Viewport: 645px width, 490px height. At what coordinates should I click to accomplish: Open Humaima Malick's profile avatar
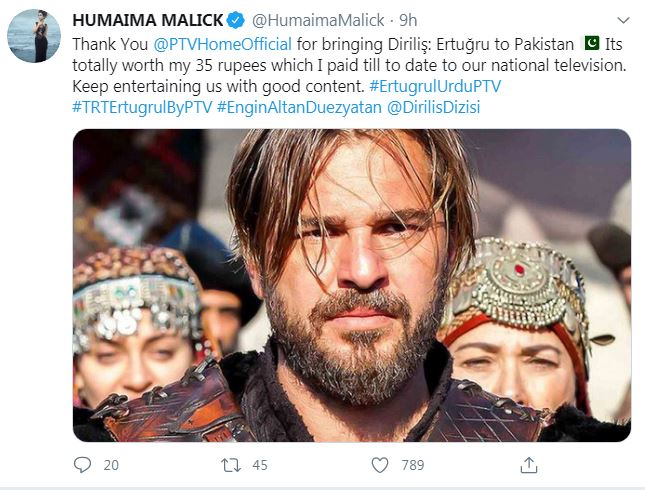pos(35,37)
